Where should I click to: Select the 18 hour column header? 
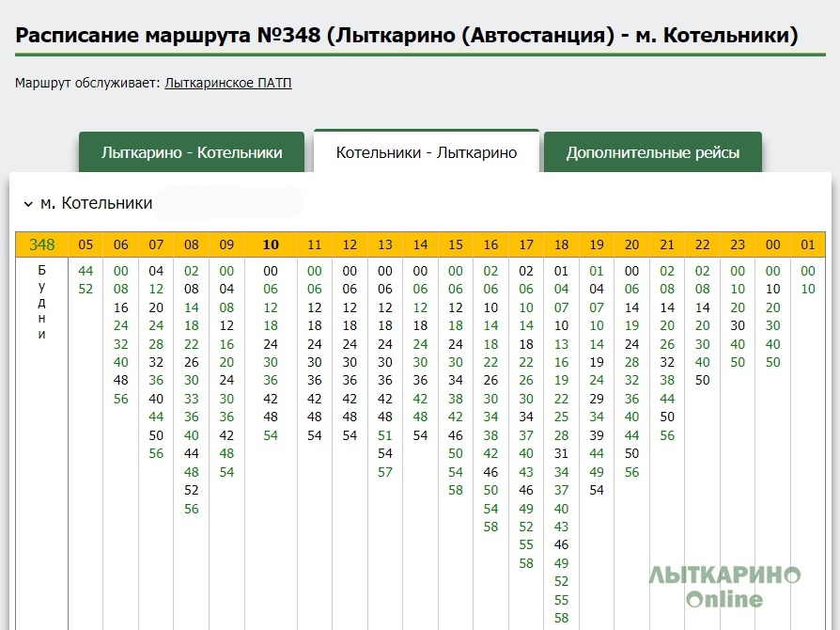coord(562,244)
